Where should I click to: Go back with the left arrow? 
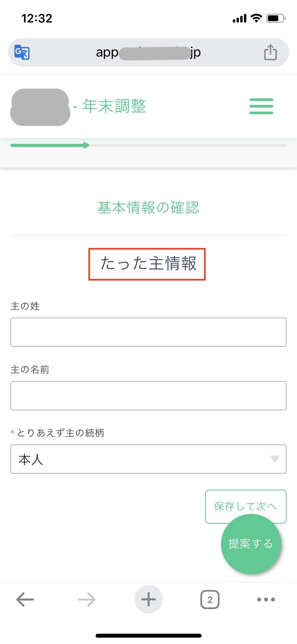[25, 599]
